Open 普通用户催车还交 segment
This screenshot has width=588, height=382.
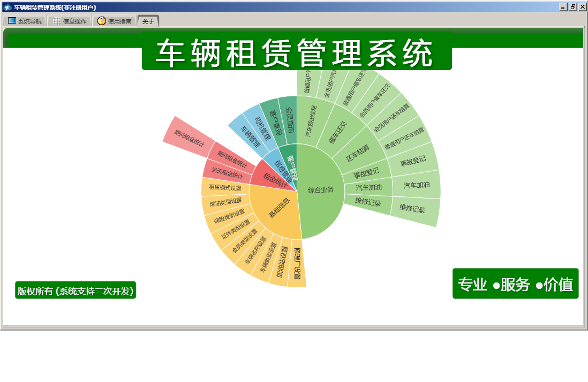click(354, 88)
